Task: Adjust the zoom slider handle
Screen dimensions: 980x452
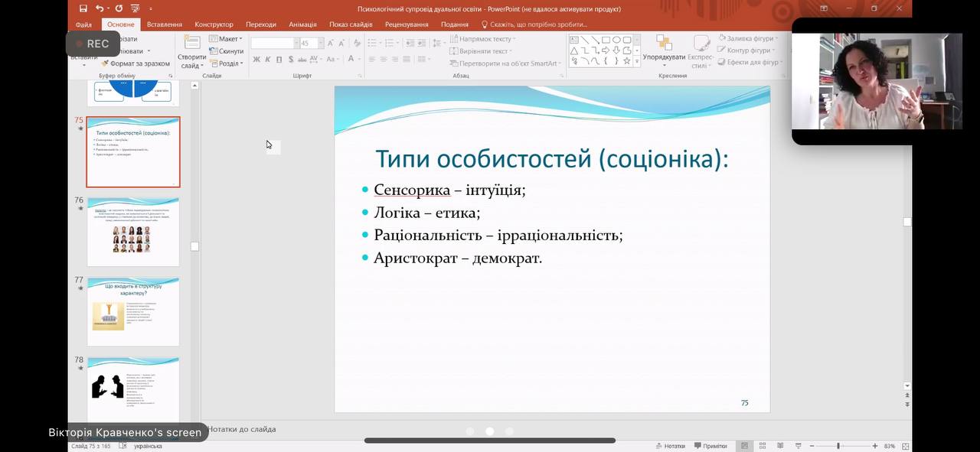Action: (x=838, y=446)
